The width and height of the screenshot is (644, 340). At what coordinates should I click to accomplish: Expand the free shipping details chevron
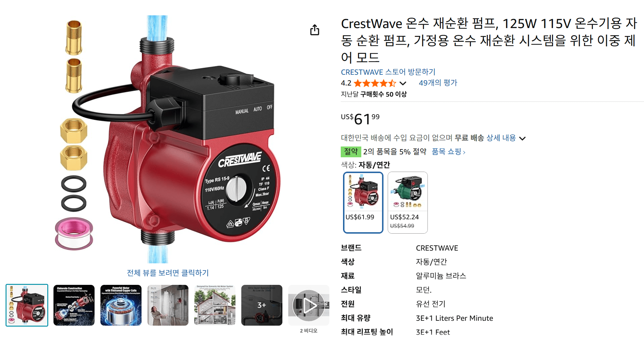[x=522, y=138]
